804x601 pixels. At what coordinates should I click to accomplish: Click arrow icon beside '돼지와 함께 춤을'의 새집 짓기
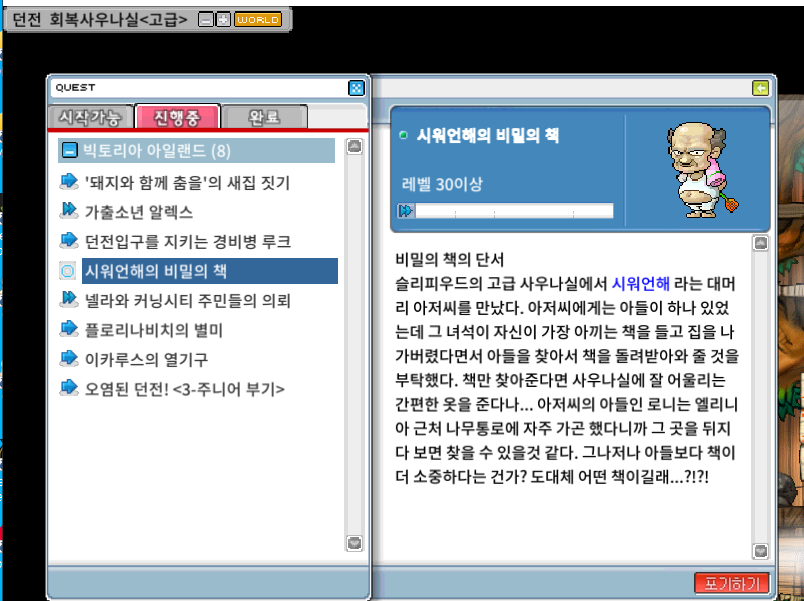[69, 181]
